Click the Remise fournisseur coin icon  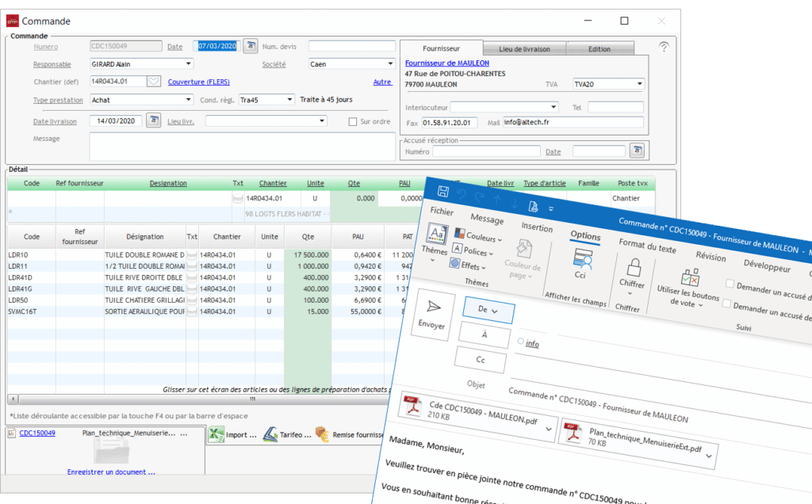(x=322, y=434)
